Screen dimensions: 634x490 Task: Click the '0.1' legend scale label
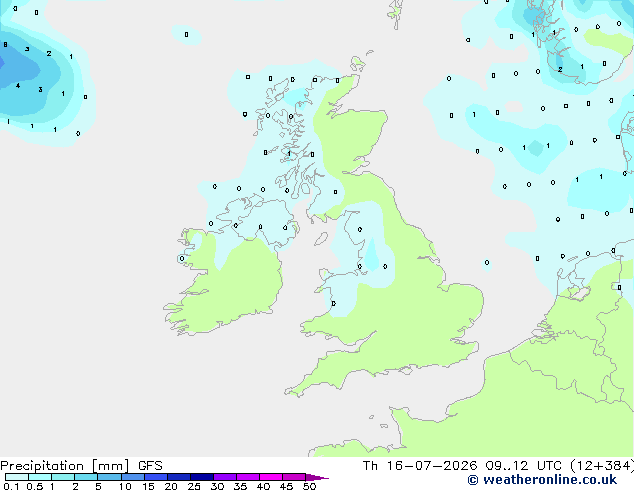10,486
